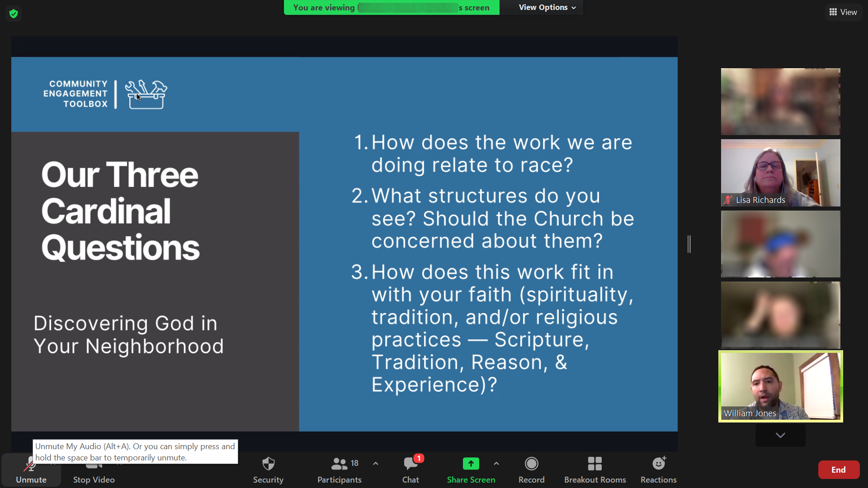This screenshot has width=868, height=488.
Task: Select Lisa Richards video thumbnail
Action: point(780,173)
